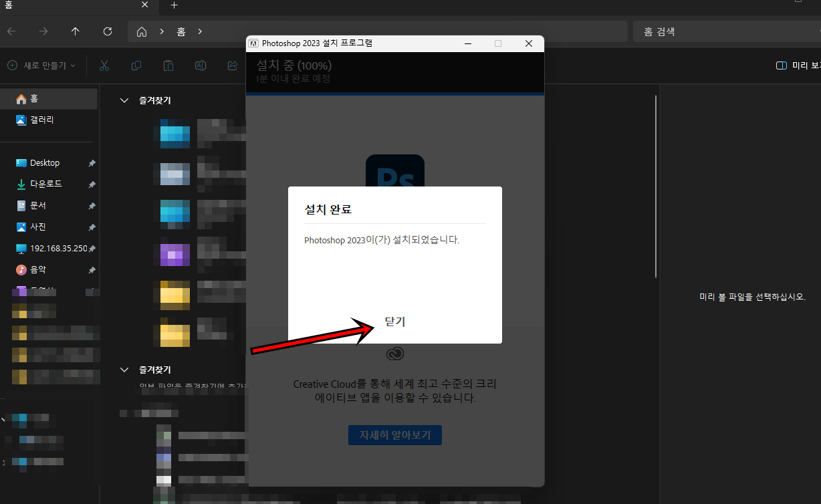Click the Photoshop 2023이(가) 설치되었습니다 message
The width and height of the screenshot is (821, 504).
[x=382, y=240]
